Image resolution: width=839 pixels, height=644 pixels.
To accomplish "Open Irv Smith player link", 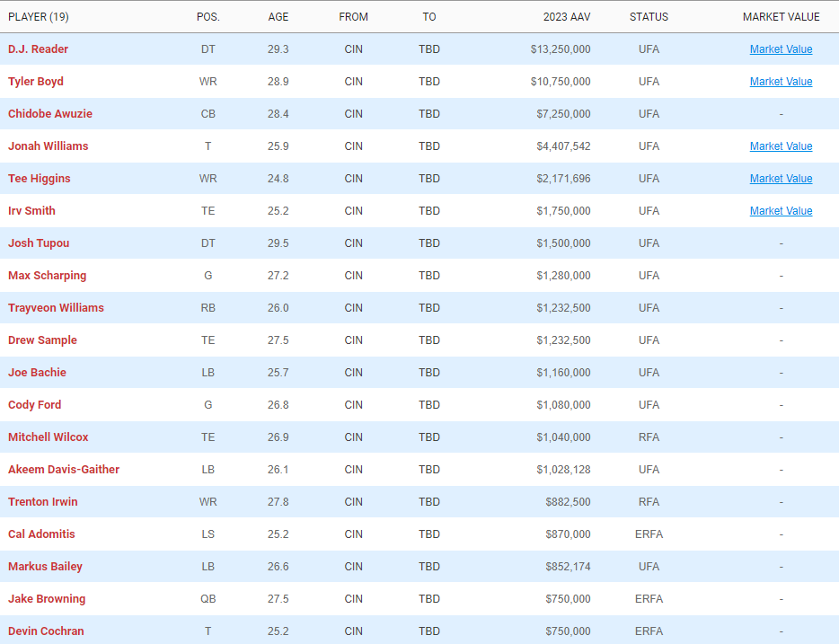I will [31, 211].
